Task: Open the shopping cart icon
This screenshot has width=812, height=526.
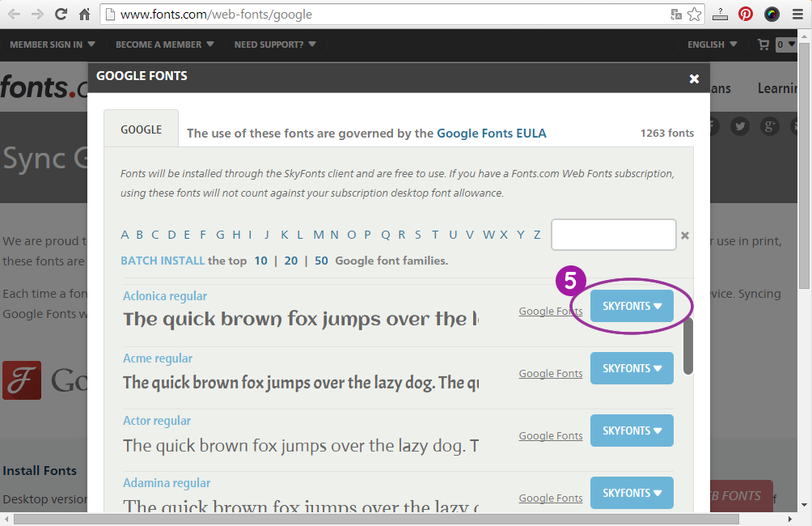Action: click(763, 45)
